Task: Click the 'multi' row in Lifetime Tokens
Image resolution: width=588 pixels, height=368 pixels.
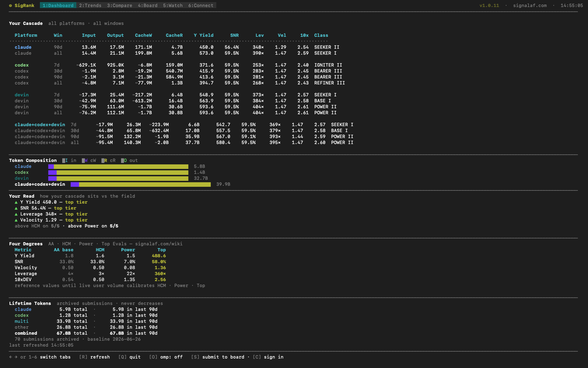Action: (x=86, y=321)
